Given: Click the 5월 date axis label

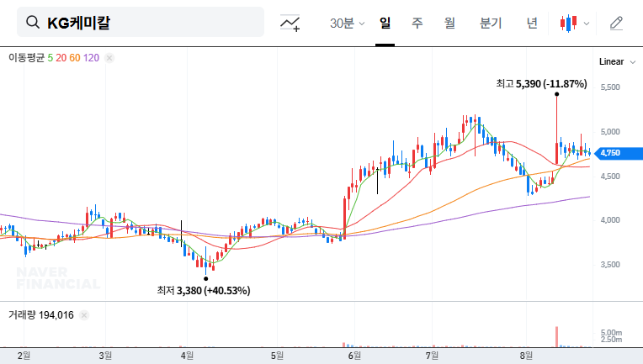Looking at the screenshot, I should click(x=277, y=356).
